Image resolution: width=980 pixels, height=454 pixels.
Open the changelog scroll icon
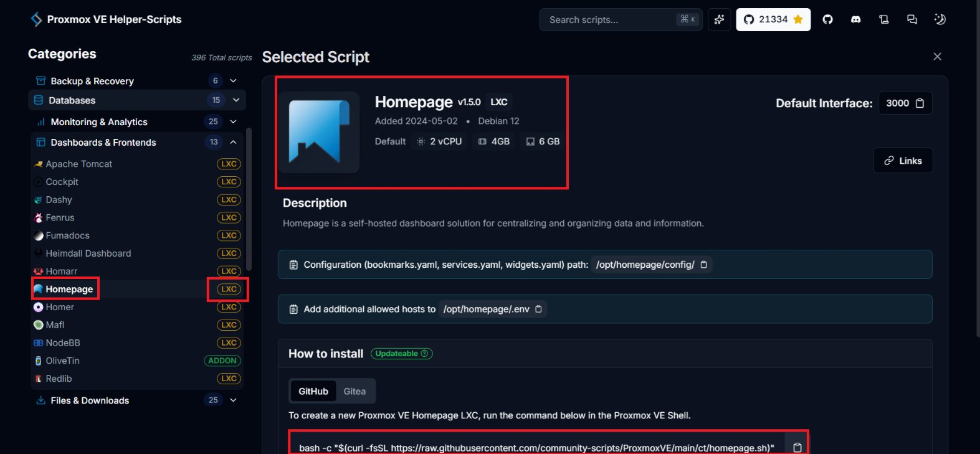coord(883,20)
